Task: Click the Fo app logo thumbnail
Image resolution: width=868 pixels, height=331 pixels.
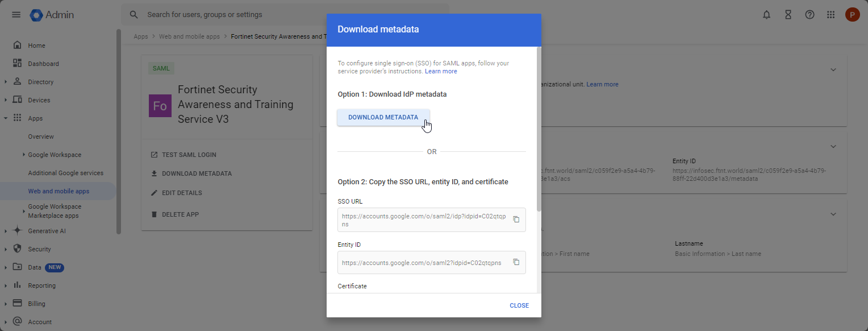Action: point(160,106)
